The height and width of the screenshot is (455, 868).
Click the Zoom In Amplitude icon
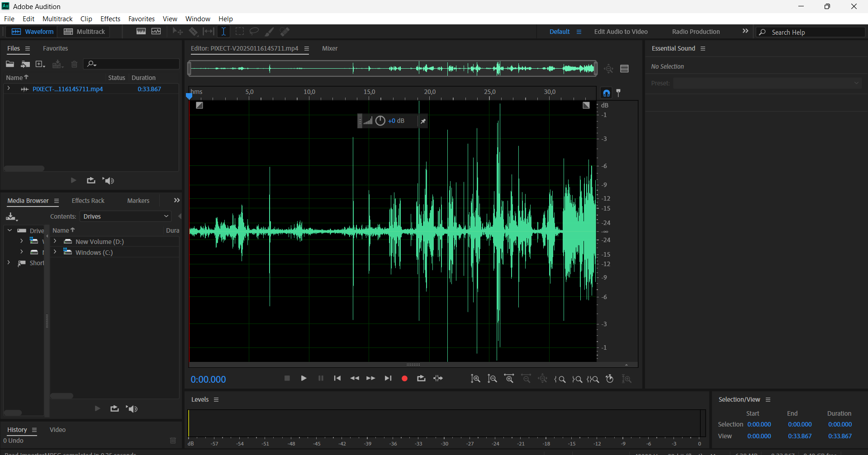(x=476, y=379)
